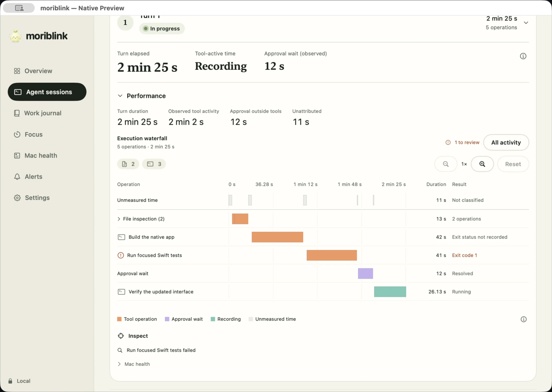Viewport: 552px width, 392px height.
Task: Click the 1 to review alert
Action: (x=462, y=142)
